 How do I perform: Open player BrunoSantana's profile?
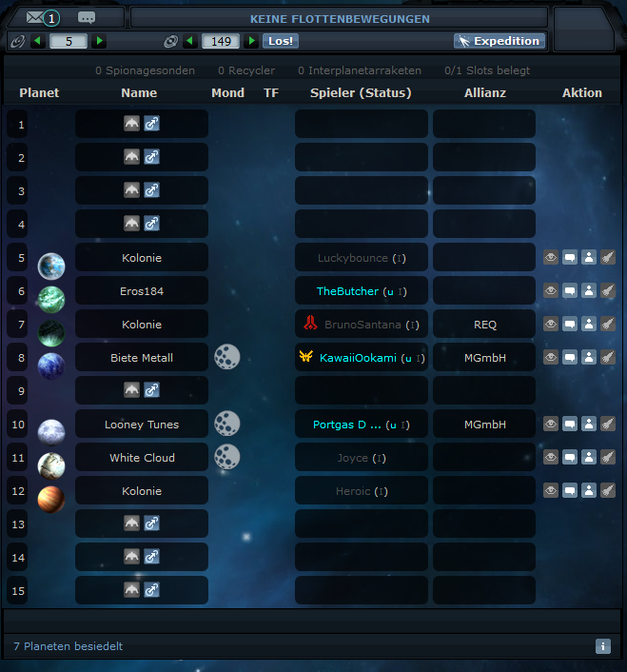[x=362, y=325]
